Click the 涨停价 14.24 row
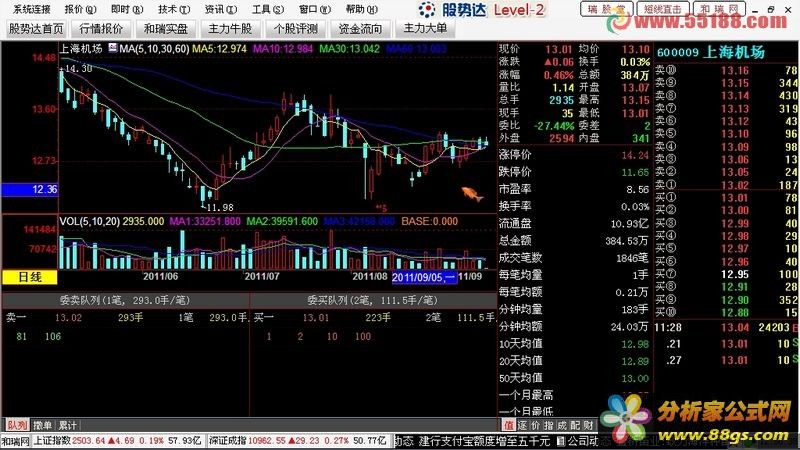The height and width of the screenshot is (450, 800). tap(574, 155)
